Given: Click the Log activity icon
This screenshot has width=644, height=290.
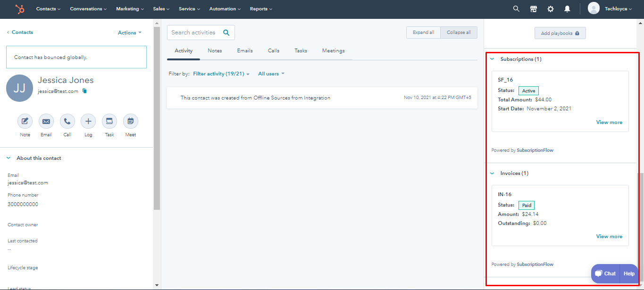Looking at the screenshot, I should click(88, 121).
